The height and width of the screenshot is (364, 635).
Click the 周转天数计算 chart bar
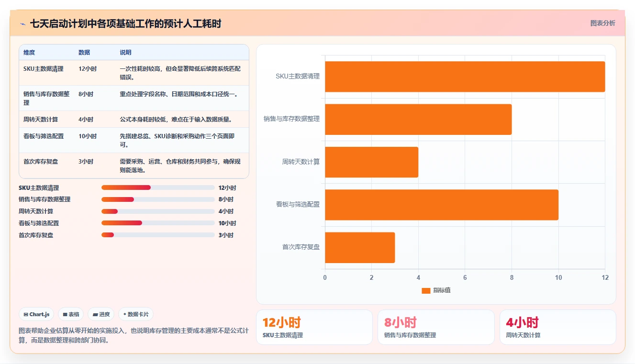[371, 162]
